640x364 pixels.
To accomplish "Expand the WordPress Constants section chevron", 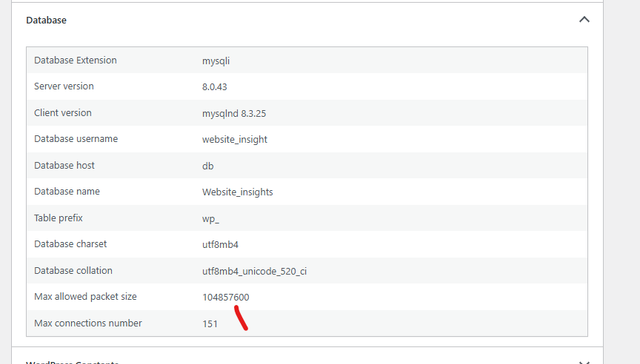I will tap(584, 362).
